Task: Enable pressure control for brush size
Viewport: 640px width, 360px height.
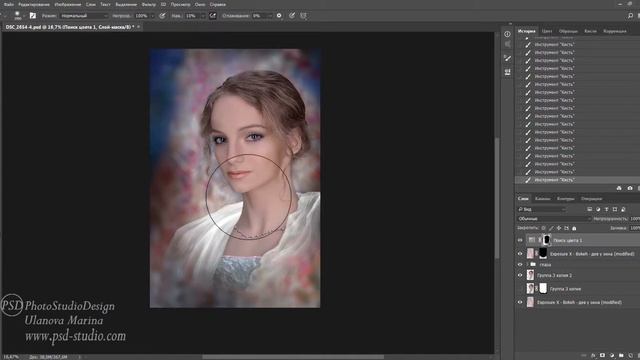Action: pos(292,16)
